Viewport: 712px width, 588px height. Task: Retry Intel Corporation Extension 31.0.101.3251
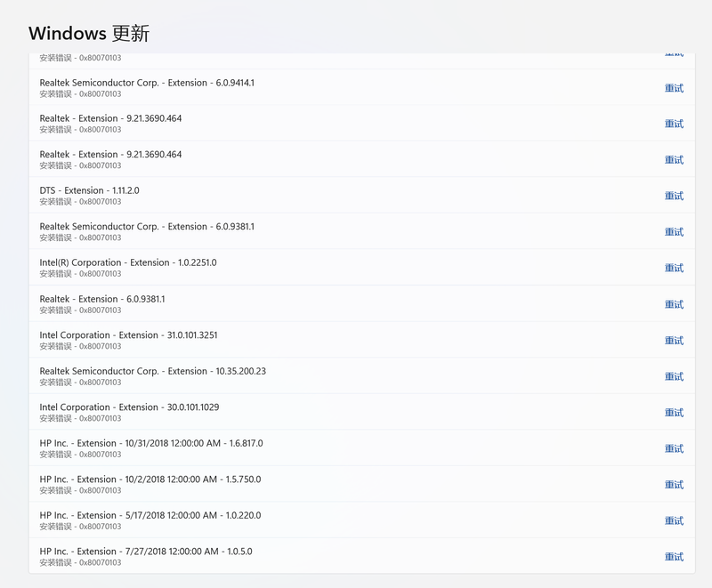coord(674,341)
